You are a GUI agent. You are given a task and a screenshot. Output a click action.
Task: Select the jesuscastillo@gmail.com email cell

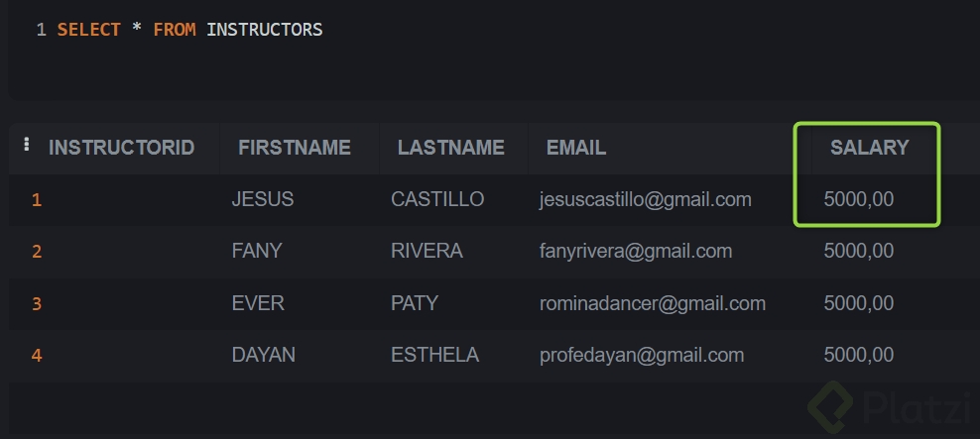(645, 199)
